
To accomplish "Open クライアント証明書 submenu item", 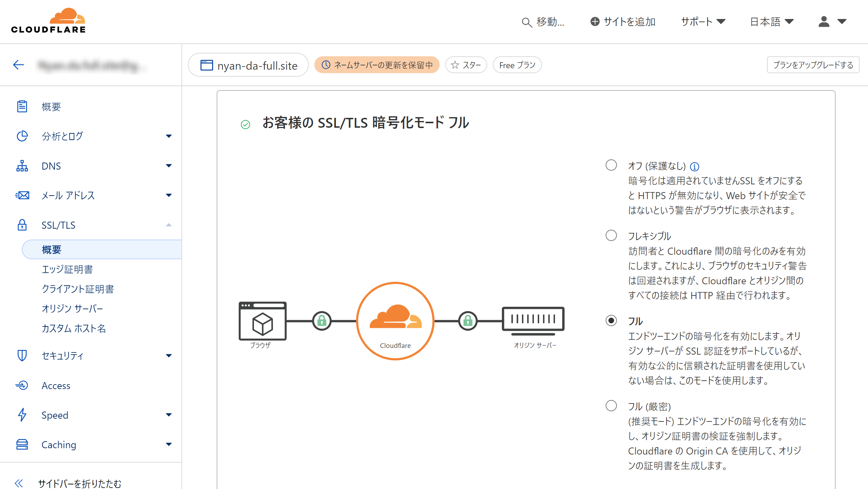I will 78,289.
